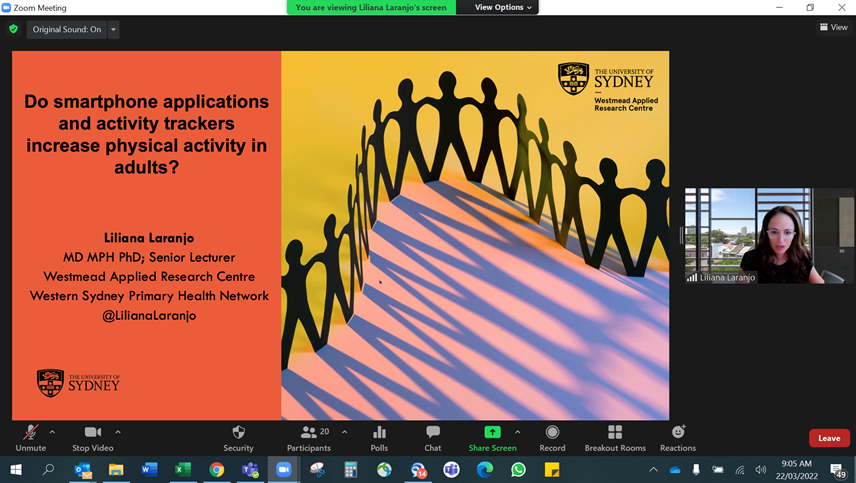Open the notification center with 49 badge
The width and height of the screenshot is (856, 483).
point(837,469)
